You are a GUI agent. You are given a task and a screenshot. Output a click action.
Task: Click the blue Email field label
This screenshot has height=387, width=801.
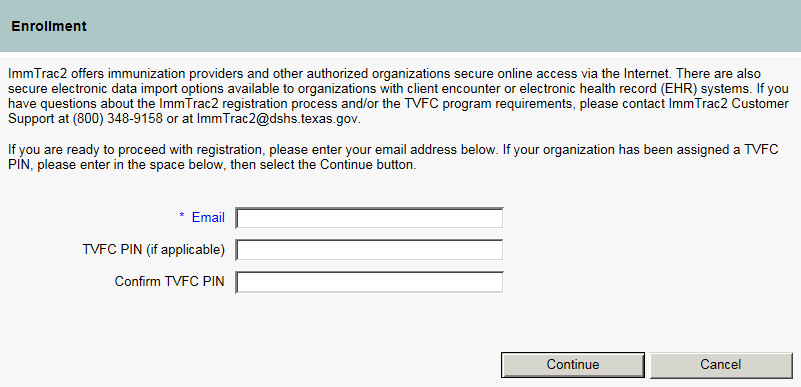208,217
